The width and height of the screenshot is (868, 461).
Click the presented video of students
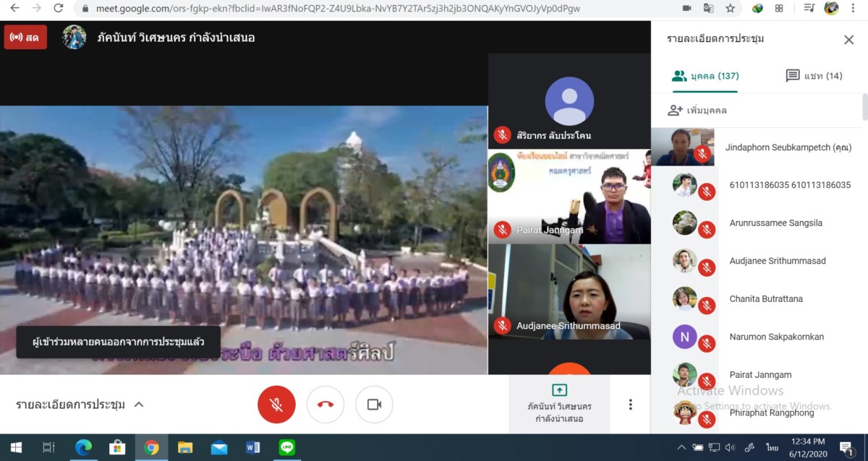click(x=244, y=240)
